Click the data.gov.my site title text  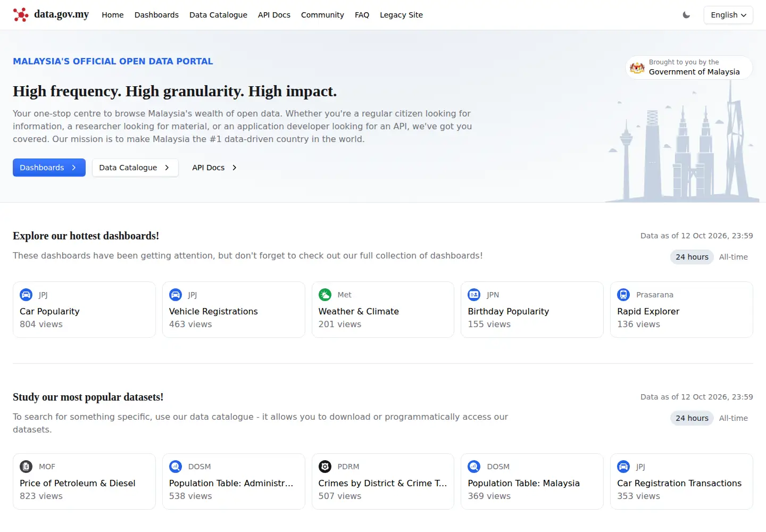coord(61,14)
